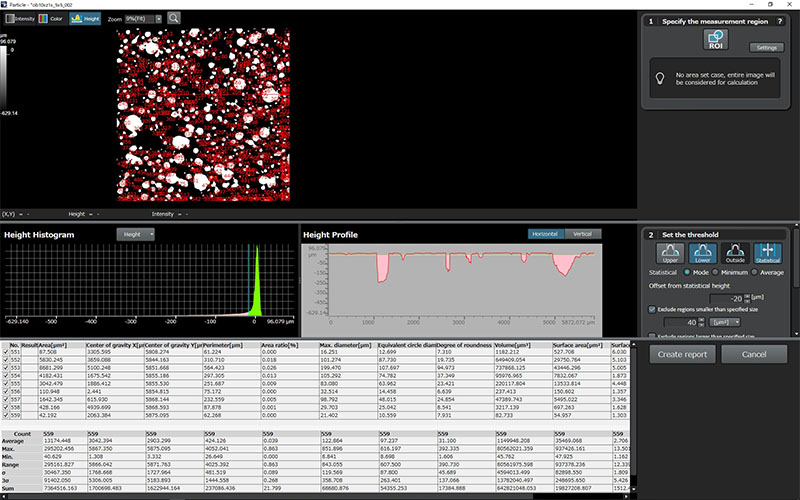Select the Outside threshold mode
The image size is (800, 500).
click(735, 254)
